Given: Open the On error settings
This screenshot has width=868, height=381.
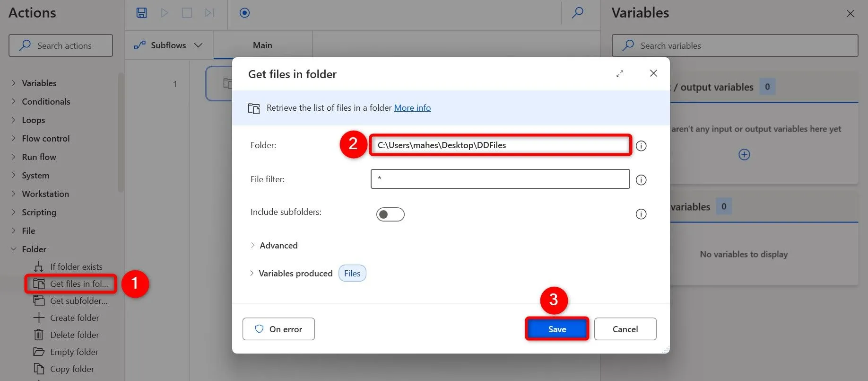Looking at the screenshot, I should (x=278, y=329).
